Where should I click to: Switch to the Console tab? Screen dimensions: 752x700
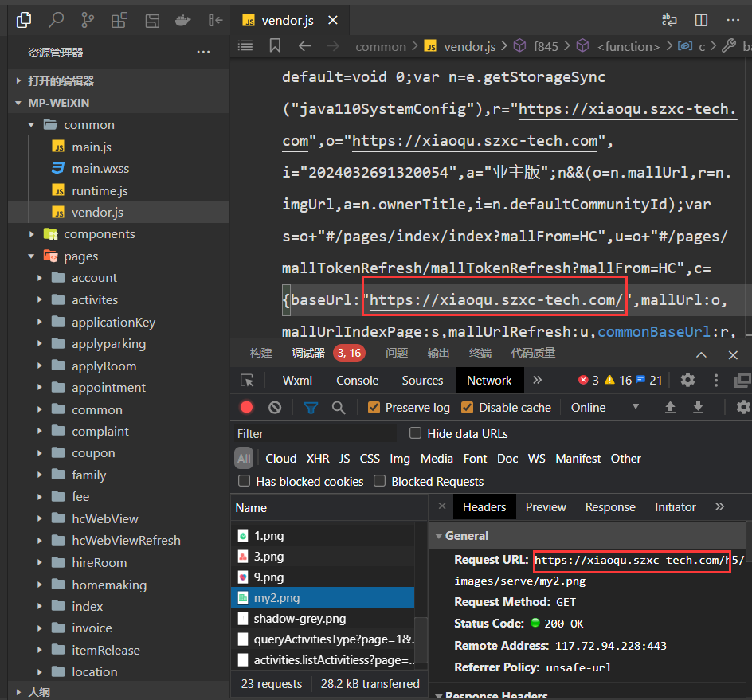(358, 381)
